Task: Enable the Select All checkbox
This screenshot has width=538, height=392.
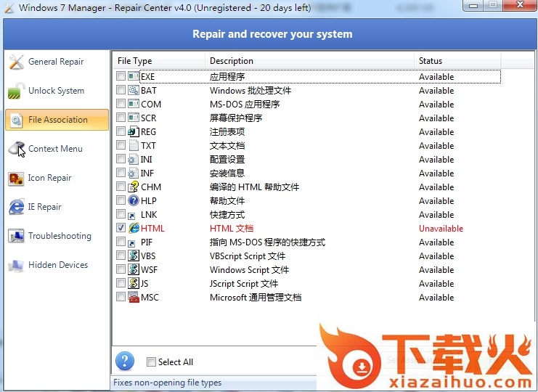Action: pos(151,362)
